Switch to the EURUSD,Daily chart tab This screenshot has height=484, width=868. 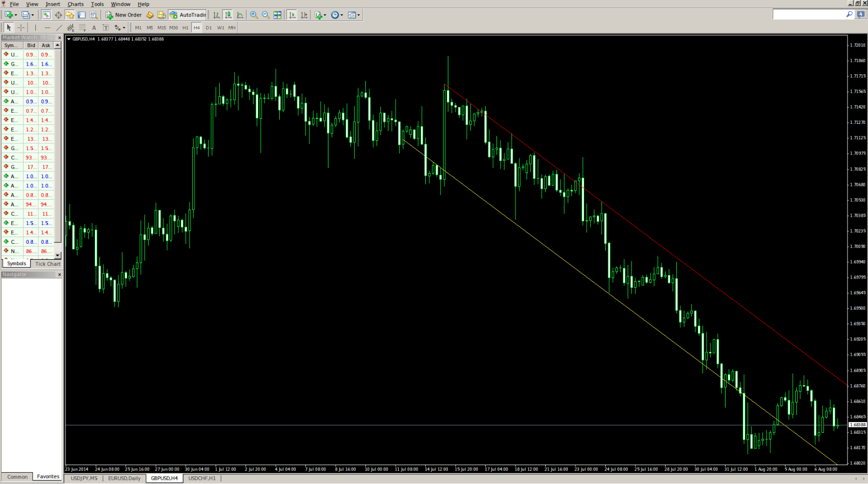124,478
